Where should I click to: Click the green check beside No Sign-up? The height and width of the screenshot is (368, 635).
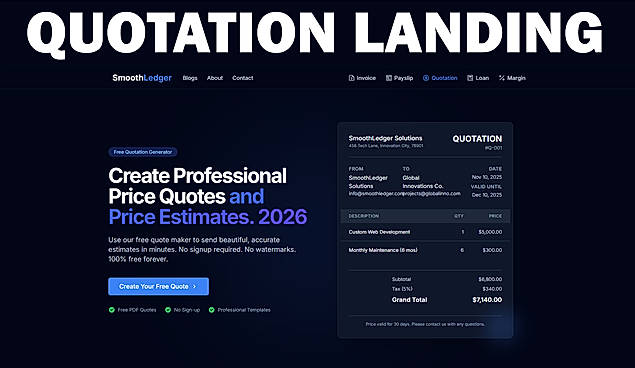coord(168,310)
